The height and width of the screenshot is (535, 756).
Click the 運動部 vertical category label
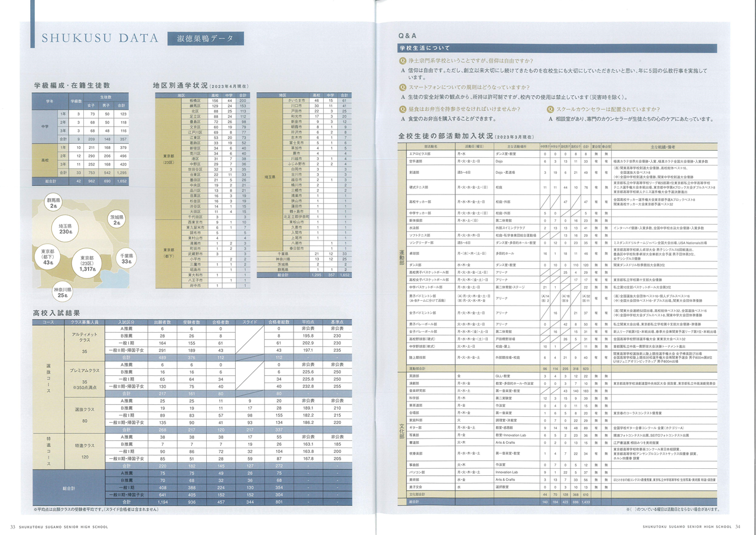click(402, 258)
